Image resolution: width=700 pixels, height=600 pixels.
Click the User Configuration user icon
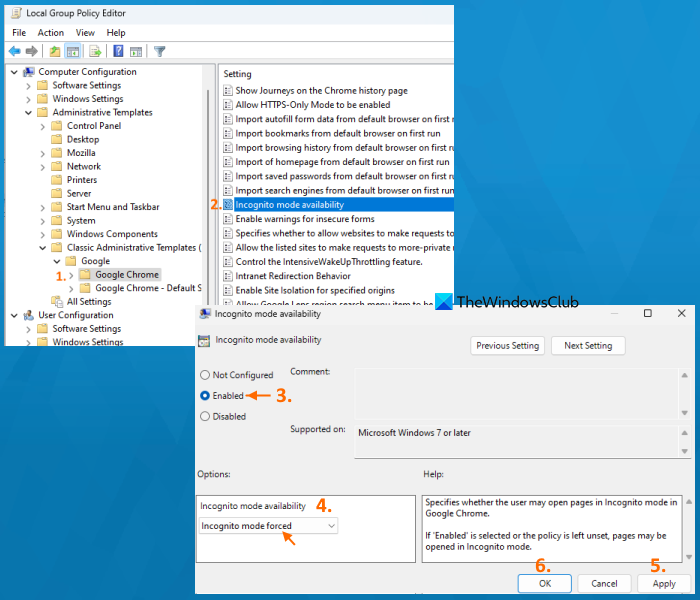(x=29, y=315)
